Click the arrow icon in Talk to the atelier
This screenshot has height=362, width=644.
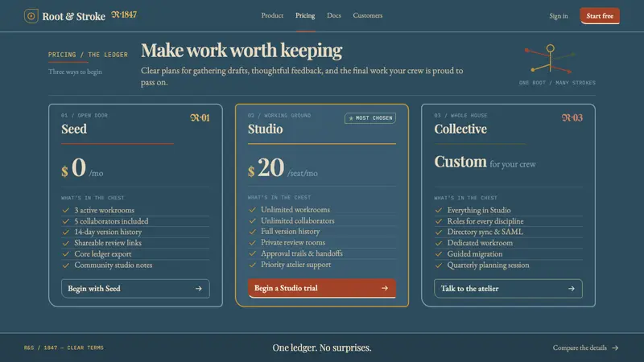click(x=572, y=289)
